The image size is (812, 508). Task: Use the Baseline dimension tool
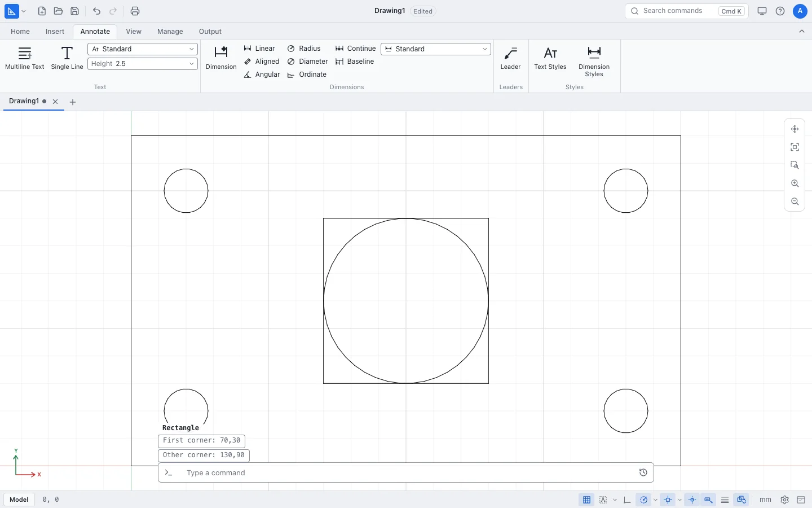[355, 62]
